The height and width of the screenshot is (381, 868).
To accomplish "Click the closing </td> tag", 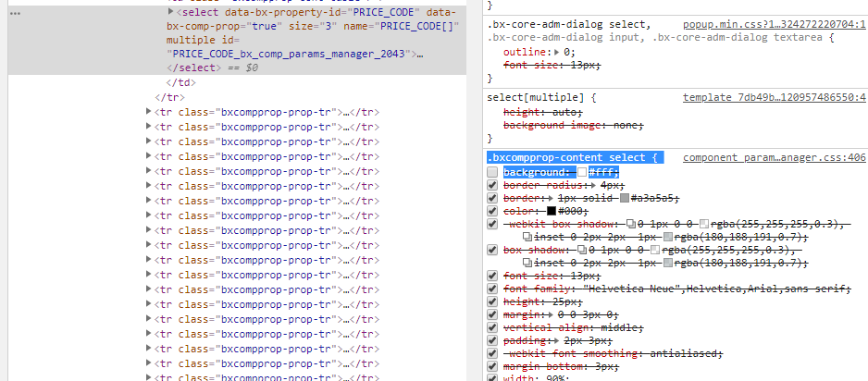I will point(181,82).
